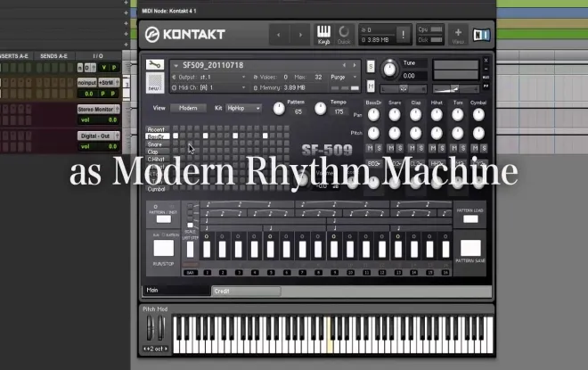This screenshot has width=588, height=370.
Task: Switch to the Main tab
Action: [x=176, y=290]
